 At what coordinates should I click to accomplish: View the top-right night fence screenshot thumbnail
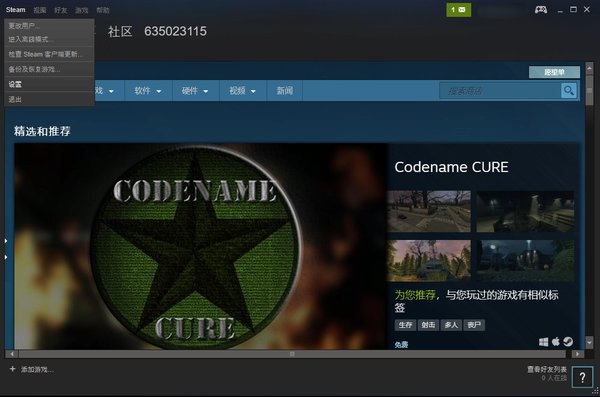(525, 211)
